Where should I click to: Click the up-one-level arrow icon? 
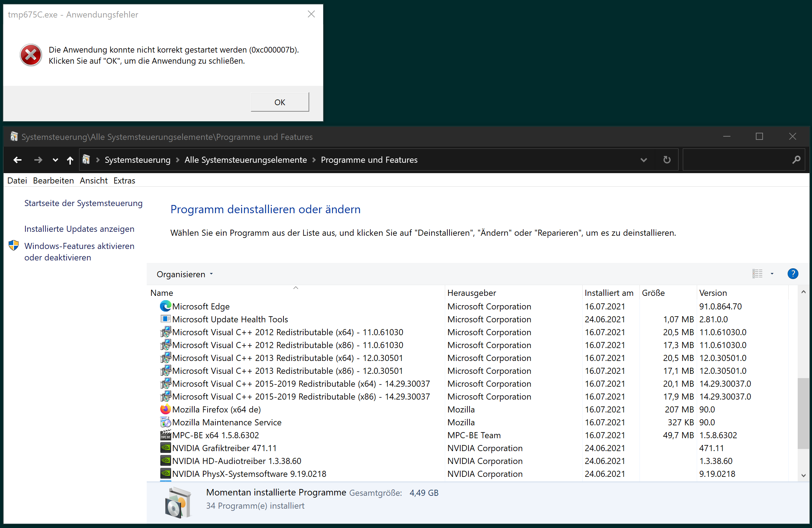point(70,160)
